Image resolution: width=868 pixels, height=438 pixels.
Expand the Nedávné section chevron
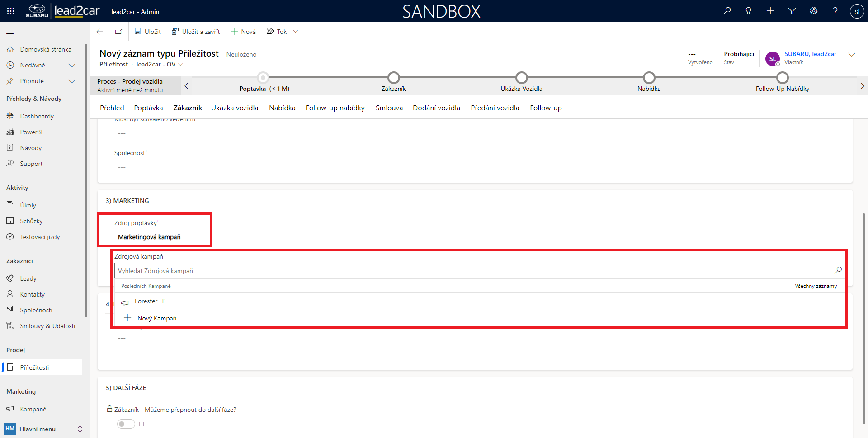click(71, 66)
